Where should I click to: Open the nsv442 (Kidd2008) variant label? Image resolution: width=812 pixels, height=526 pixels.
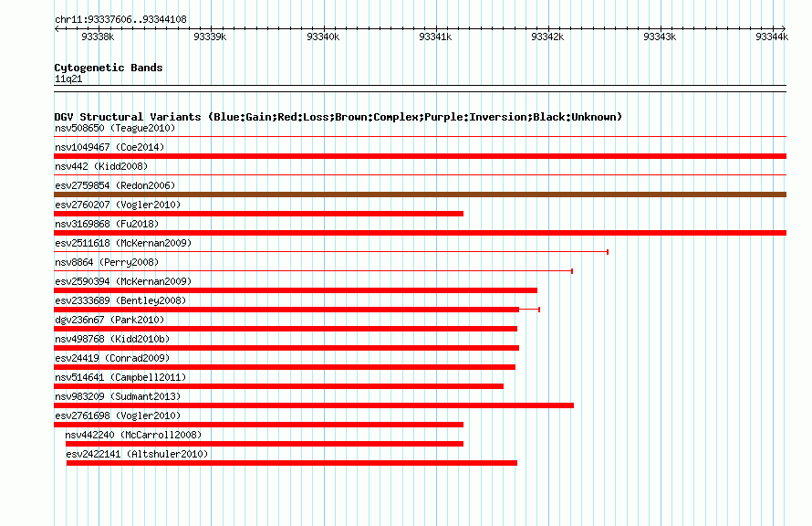(101, 166)
